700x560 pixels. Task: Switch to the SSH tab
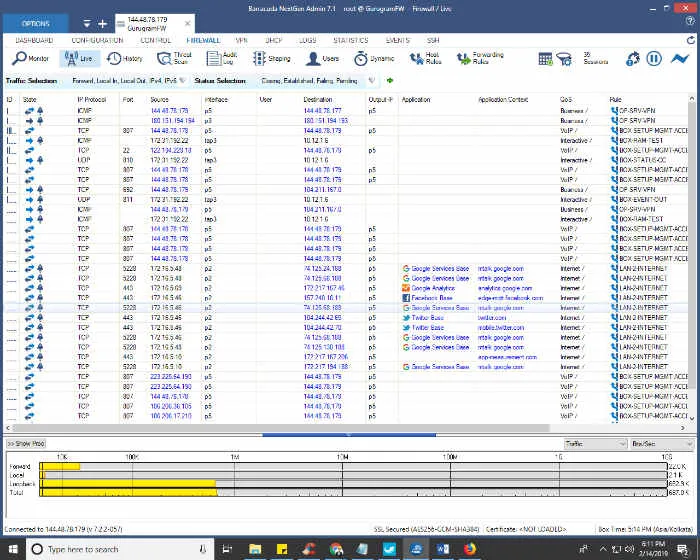pos(433,40)
